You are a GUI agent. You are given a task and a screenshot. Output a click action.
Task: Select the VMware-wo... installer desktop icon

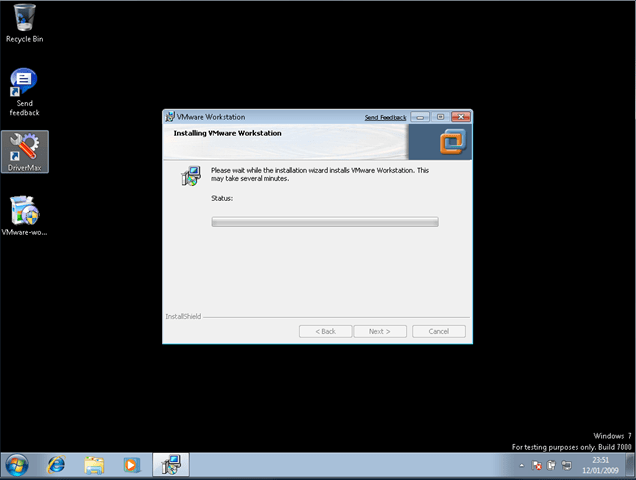[x=24, y=212]
